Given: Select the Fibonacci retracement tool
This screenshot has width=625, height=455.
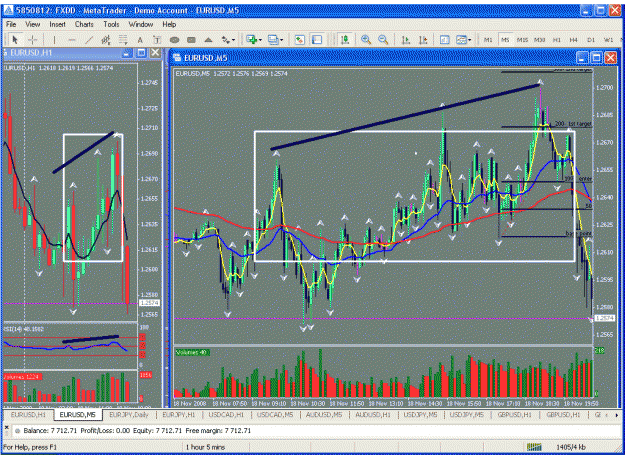Looking at the screenshot, I should coord(123,40).
